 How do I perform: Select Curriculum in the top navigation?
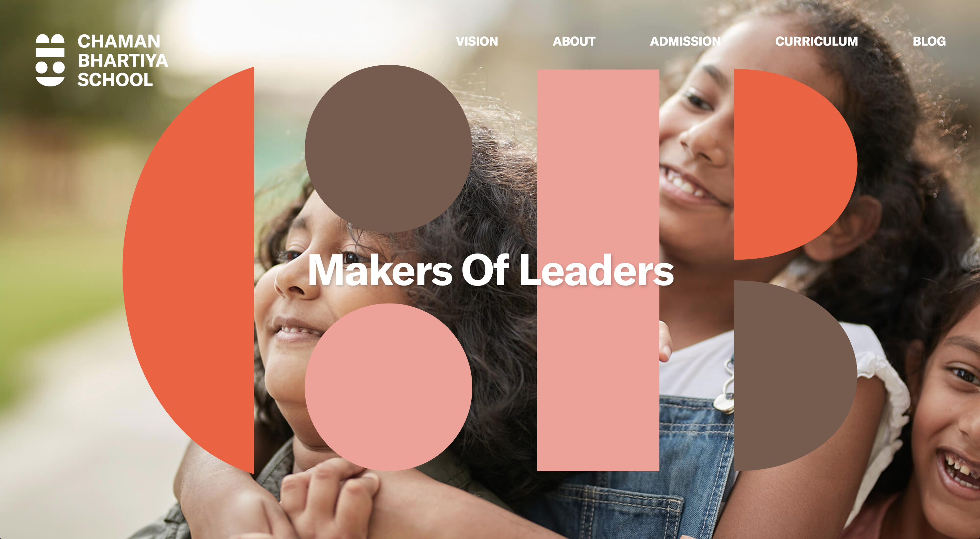pyautogui.click(x=816, y=41)
